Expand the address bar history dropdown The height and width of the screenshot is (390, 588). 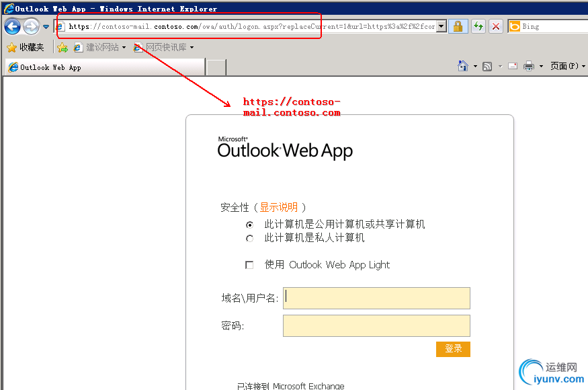click(442, 26)
